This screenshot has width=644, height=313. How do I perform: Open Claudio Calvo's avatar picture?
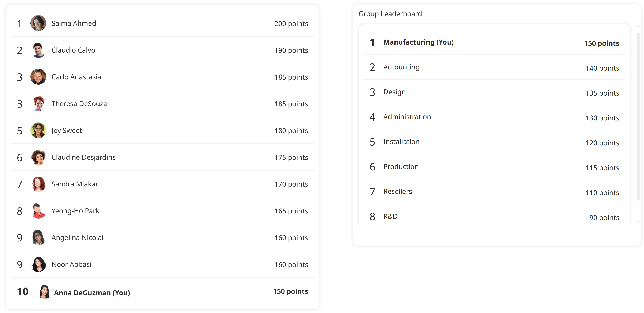[38, 50]
